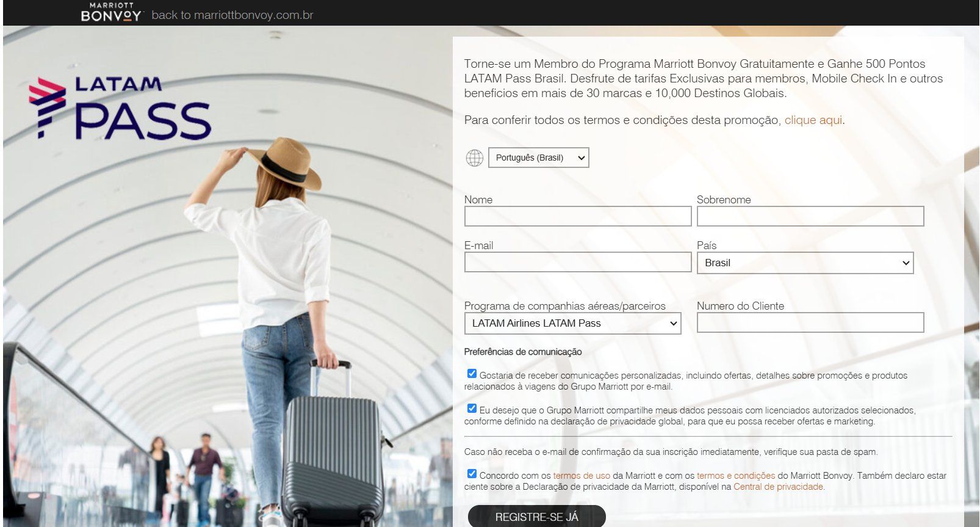Click the 'Preferências de comunicação' heading

(523, 352)
